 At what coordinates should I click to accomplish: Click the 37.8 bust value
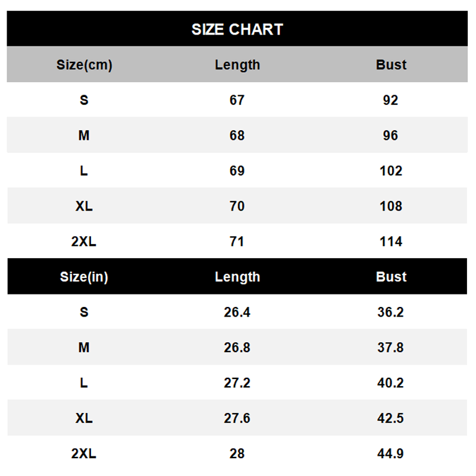pyautogui.click(x=390, y=347)
